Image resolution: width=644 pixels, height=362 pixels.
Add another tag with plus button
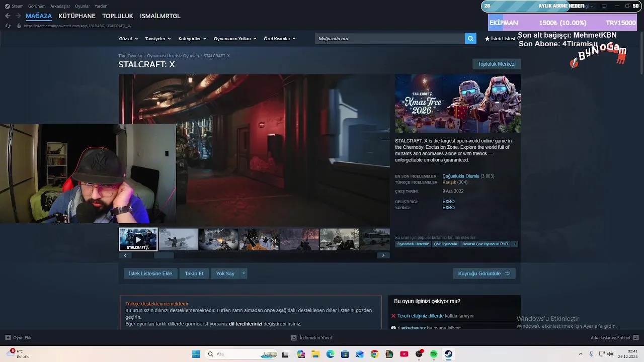coord(515,244)
